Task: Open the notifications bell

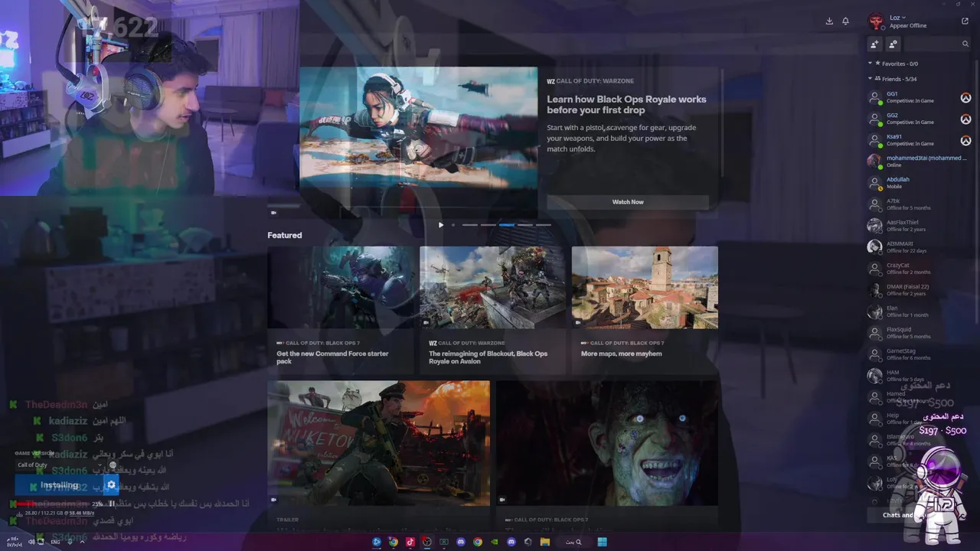Action: (x=846, y=21)
